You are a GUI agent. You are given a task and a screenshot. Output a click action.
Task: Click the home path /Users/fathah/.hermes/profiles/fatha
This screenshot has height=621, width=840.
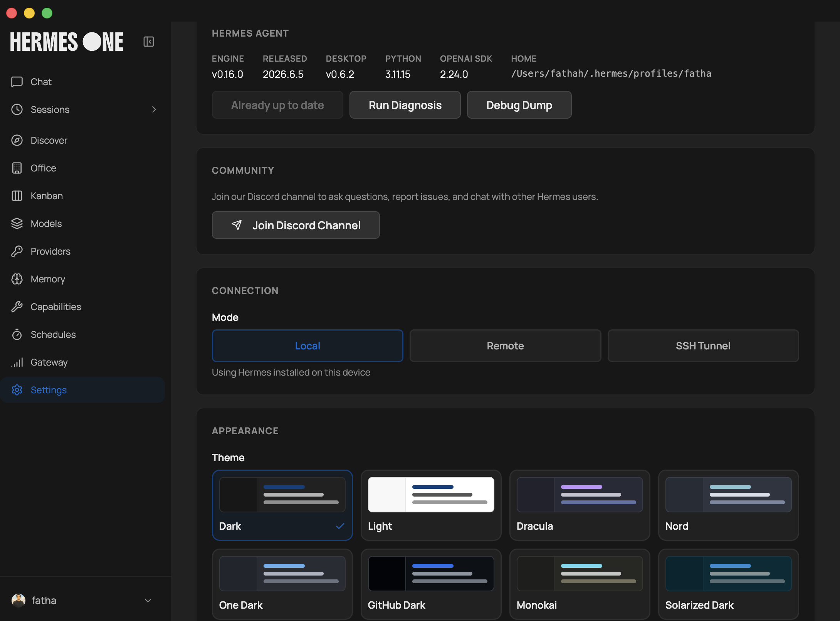coord(611,74)
